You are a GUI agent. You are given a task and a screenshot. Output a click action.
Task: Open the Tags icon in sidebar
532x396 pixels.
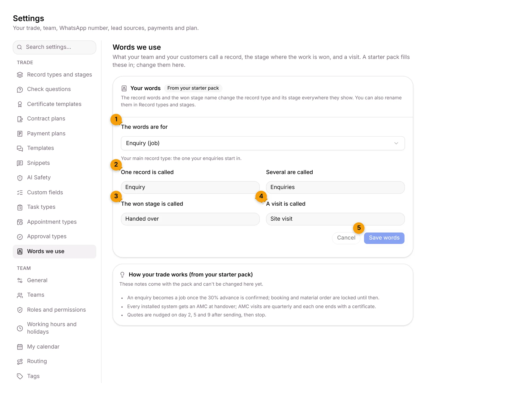pos(20,376)
